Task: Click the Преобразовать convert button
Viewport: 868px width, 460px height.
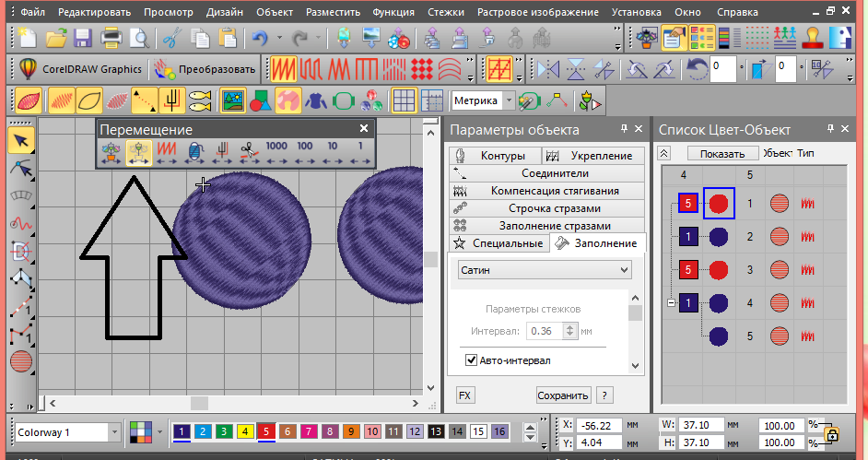Action: (x=205, y=69)
